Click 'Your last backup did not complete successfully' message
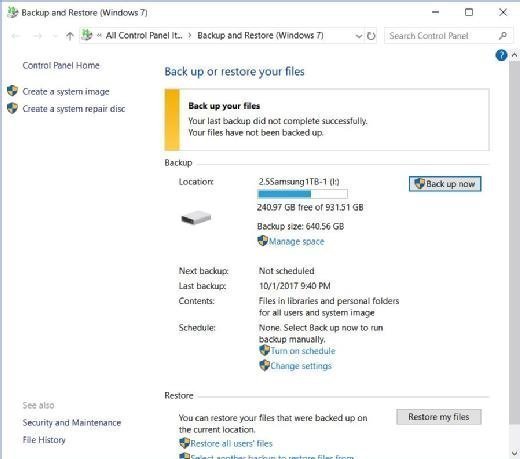Image resolution: width=520 pixels, height=459 pixels. (278, 121)
